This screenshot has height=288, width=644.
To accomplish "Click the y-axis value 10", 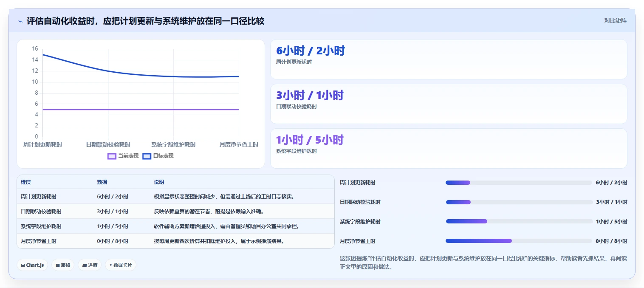I will coord(35,82).
